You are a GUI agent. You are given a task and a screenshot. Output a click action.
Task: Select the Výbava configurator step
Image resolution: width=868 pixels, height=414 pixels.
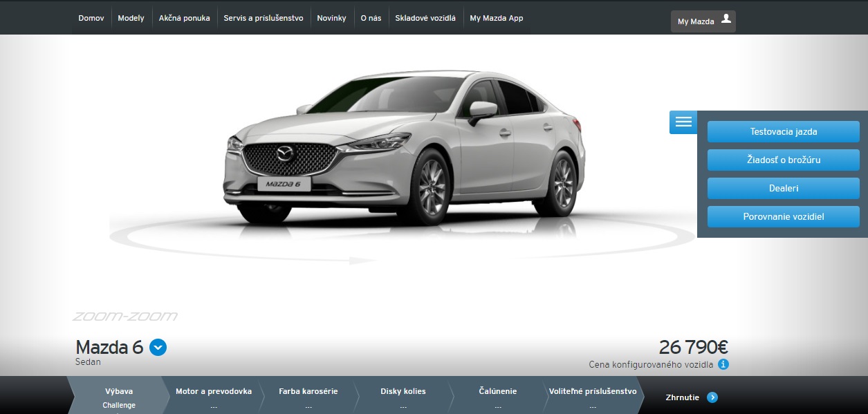119,395
